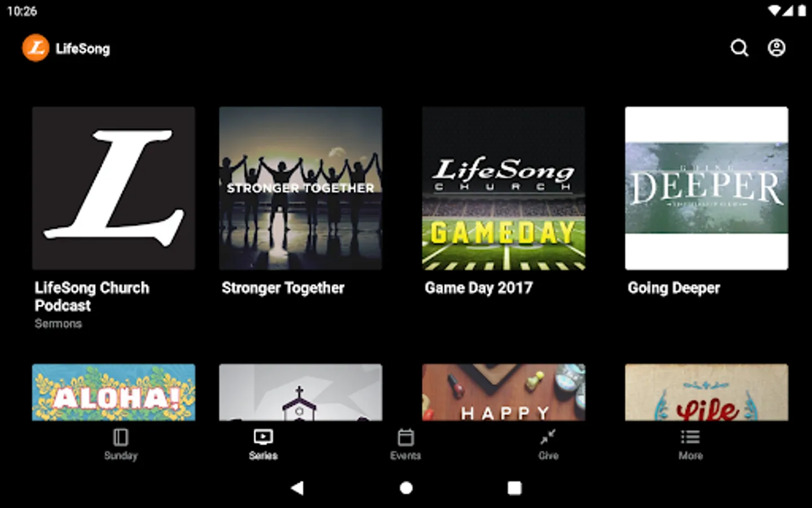Switch to the Series tab

coord(263,445)
